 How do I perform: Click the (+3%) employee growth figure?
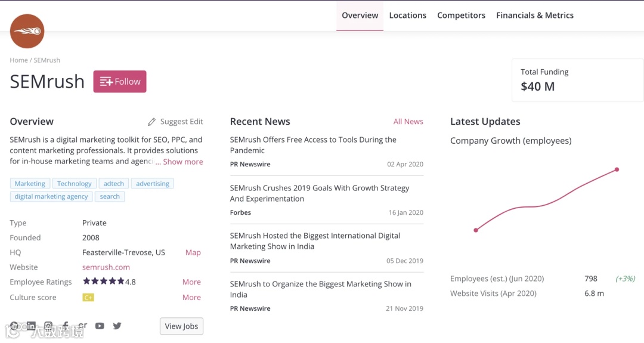[625, 279]
